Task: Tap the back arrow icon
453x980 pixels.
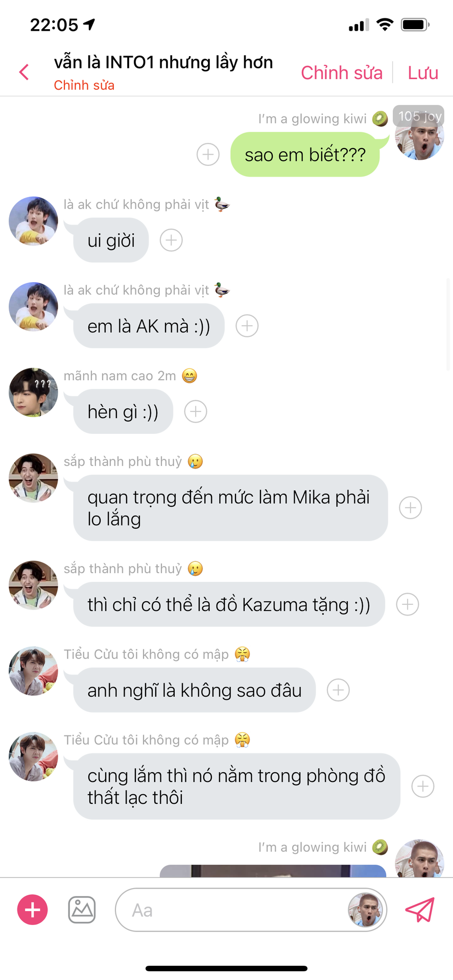Action: click(x=23, y=72)
